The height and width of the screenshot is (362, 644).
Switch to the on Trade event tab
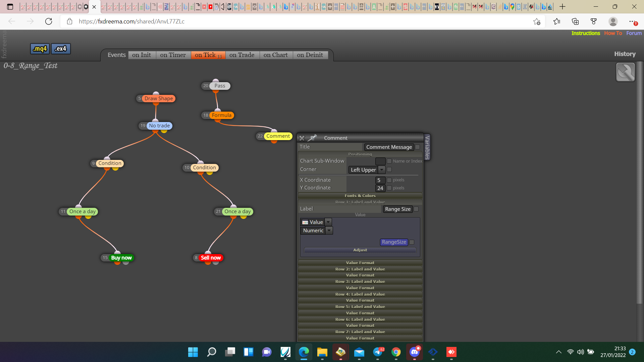(x=242, y=55)
